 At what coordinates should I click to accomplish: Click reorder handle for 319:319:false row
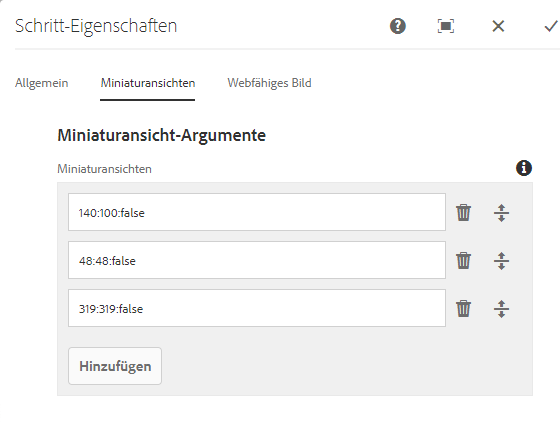point(501,309)
